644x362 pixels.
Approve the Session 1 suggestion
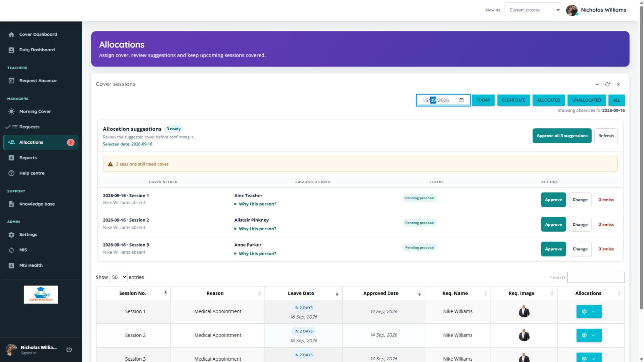pyautogui.click(x=553, y=200)
